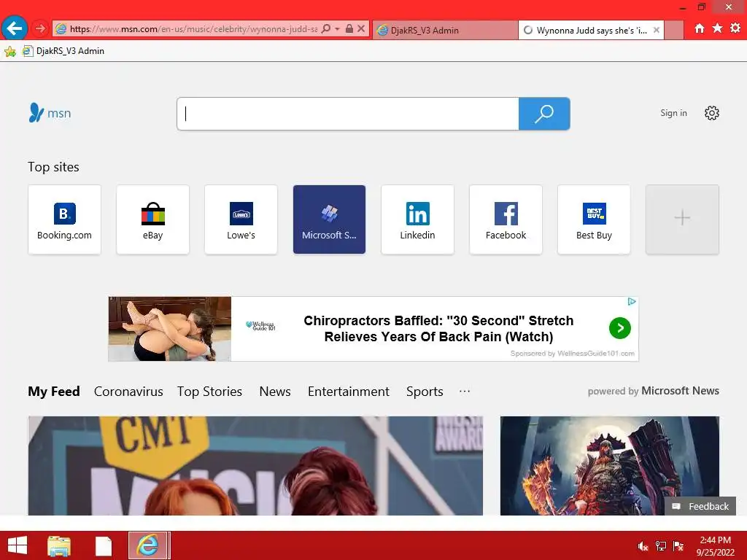
Task: Click the network tray icon
Action: pos(661,546)
